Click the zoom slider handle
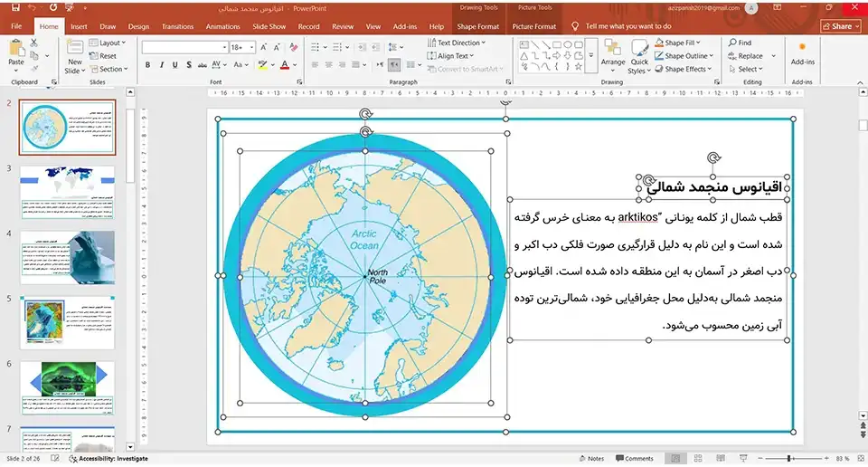The width and height of the screenshot is (868, 467). coord(788,458)
